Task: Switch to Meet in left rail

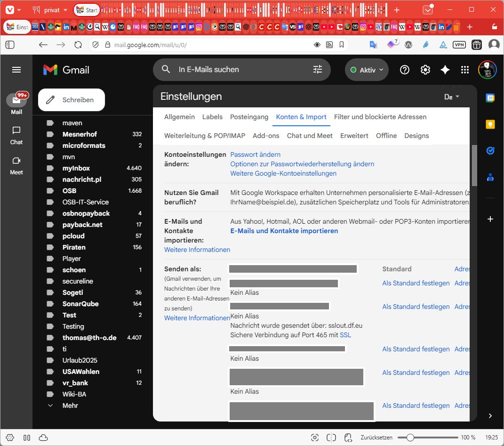Action: pos(16,165)
